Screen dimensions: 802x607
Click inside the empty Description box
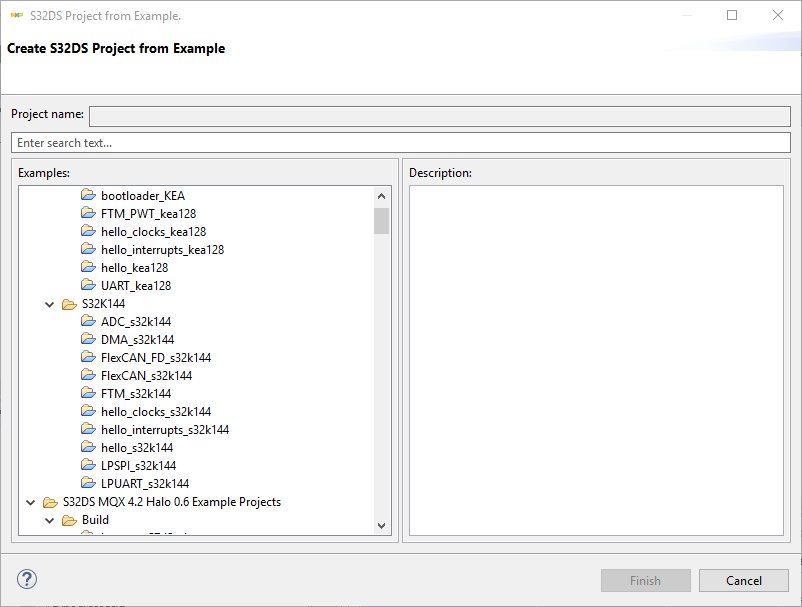pos(596,361)
